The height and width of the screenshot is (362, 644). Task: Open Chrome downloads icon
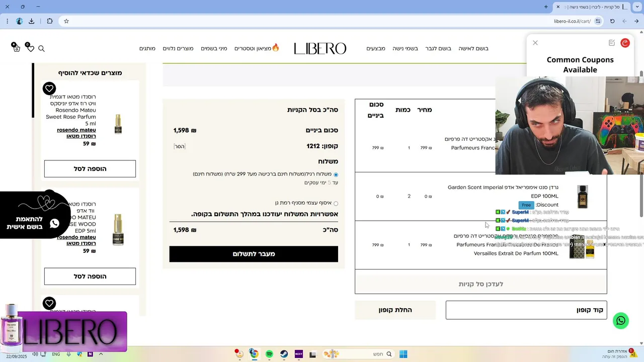click(32, 21)
